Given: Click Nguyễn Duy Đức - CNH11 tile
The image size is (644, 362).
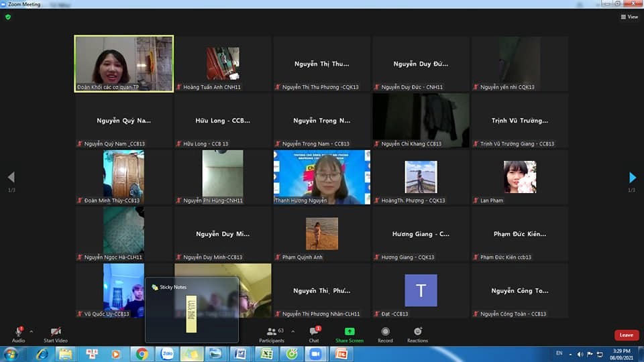Looking at the screenshot, I should point(421,64).
